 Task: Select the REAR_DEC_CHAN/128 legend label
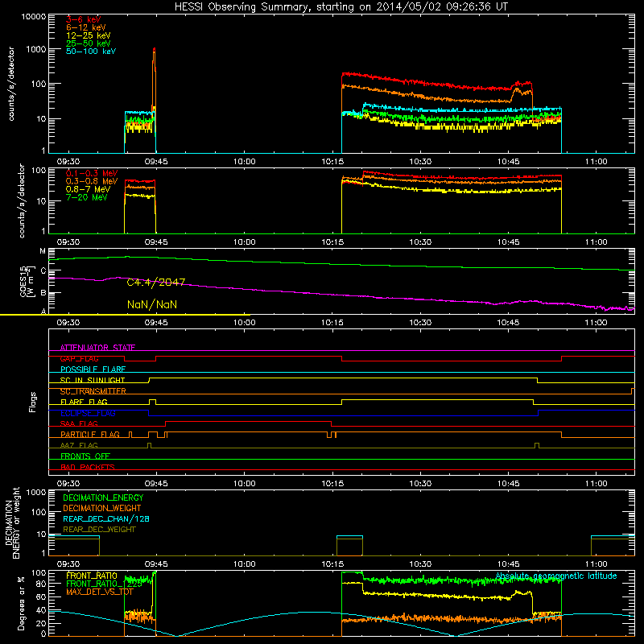(x=106, y=518)
